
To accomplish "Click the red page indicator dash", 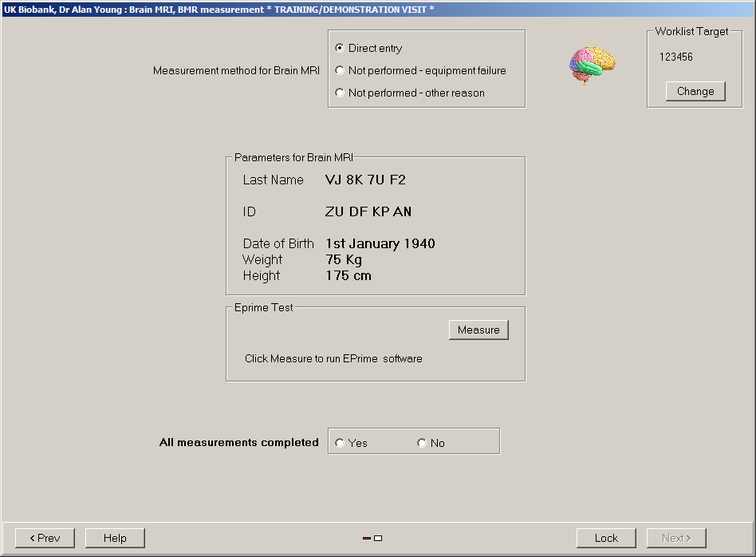I will pyautogui.click(x=367, y=539).
